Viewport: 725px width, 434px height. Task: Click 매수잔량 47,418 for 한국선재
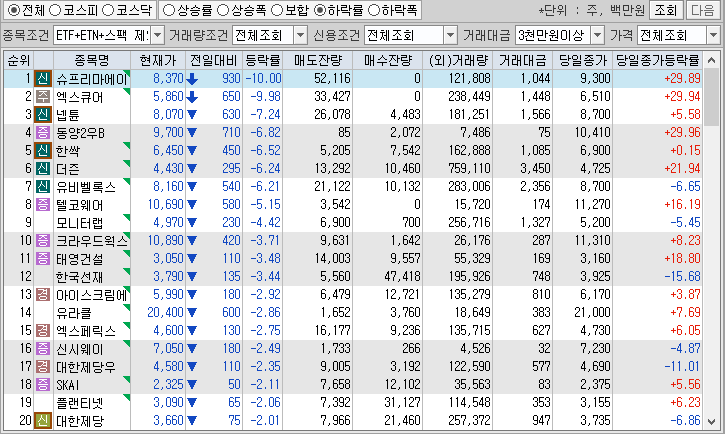[402, 276]
